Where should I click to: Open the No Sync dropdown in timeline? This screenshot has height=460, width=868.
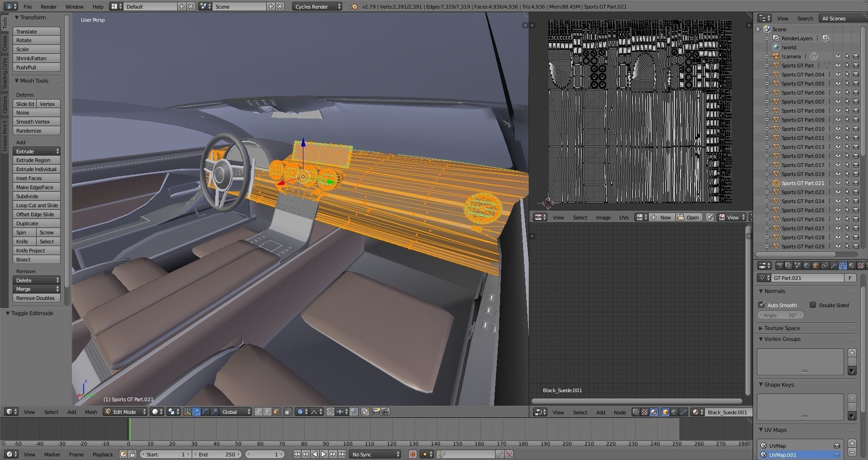pyautogui.click(x=375, y=454)
